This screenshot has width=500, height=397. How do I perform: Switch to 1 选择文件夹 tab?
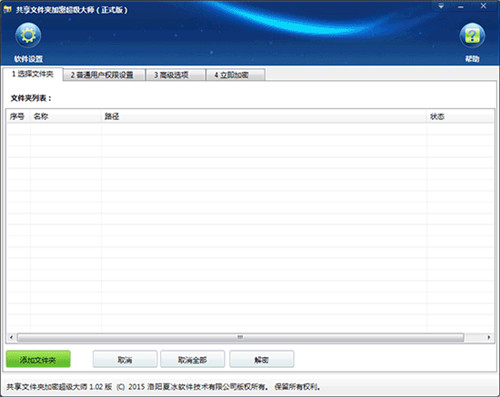pyautogui.click(x=33, y=74)
